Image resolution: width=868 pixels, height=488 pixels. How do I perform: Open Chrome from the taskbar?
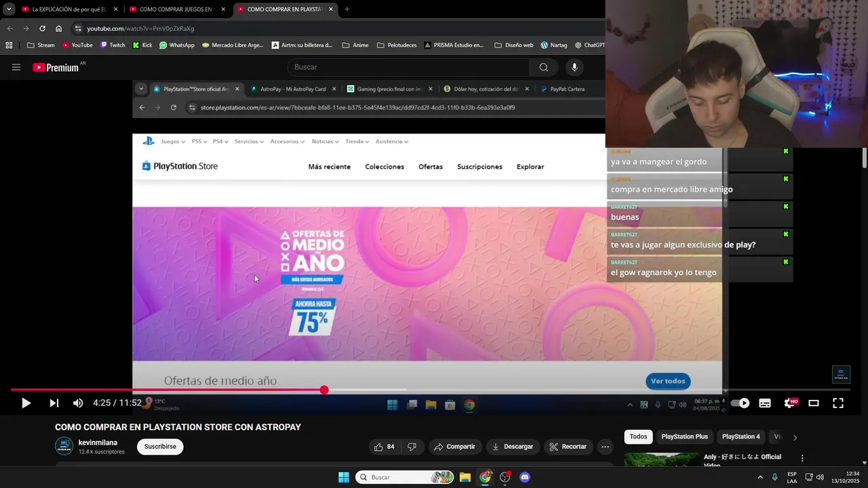[485, 477]
